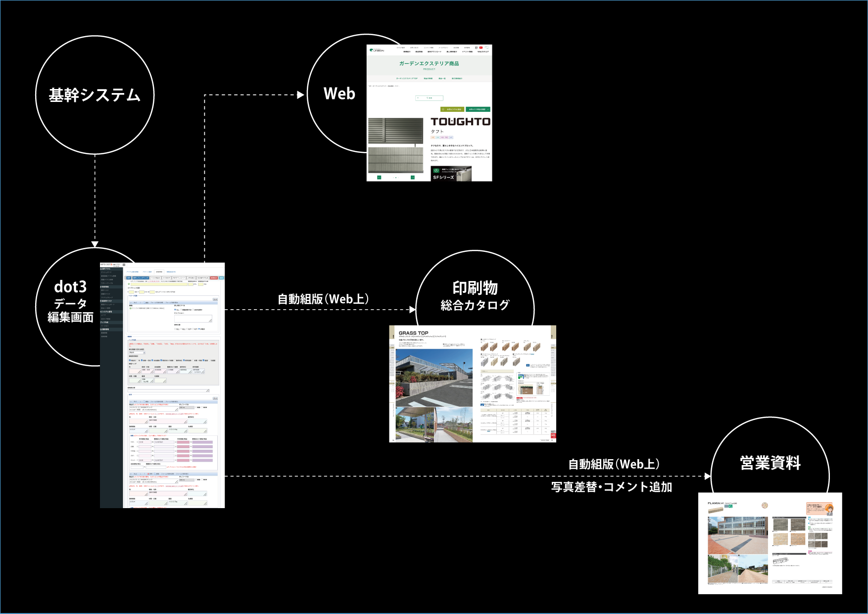The image size is (868, 614).
Task: Click the long yellow input field in DOT3
Action: [x=159, y=284]
